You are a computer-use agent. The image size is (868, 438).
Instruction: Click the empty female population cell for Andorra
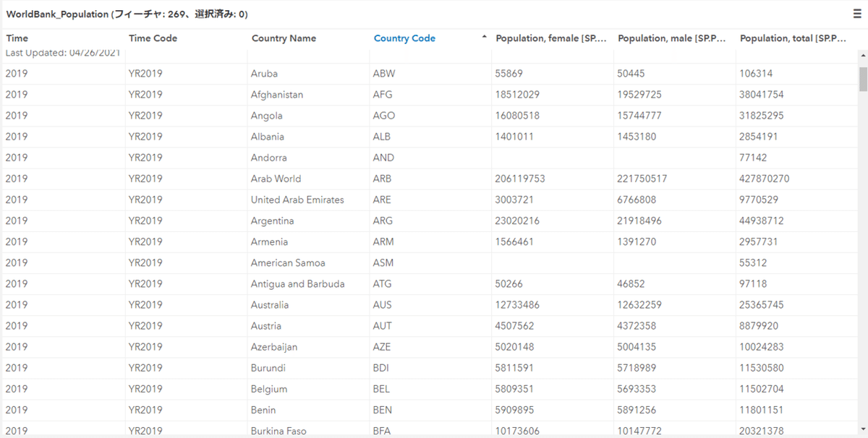click(551, 158)
